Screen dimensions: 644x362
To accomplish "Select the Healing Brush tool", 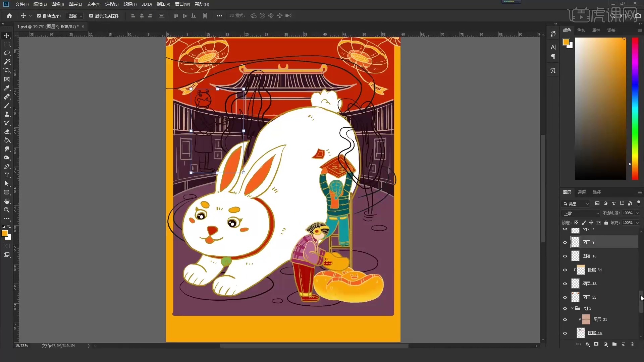I will [7, 97].
